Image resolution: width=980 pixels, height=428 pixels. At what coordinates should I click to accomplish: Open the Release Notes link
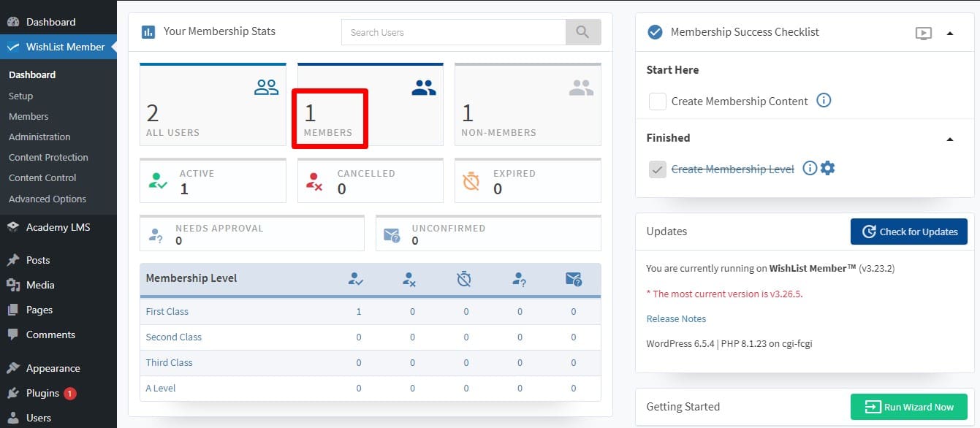click(x=676, y=318)
